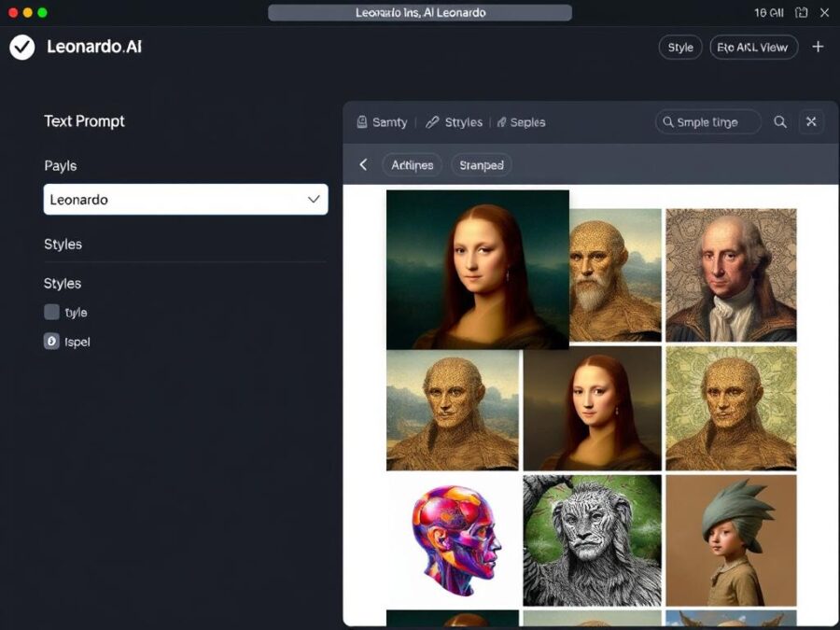Collapse the styles panel with the back chevron
840x630 pixels.
[x=363, y=164]
